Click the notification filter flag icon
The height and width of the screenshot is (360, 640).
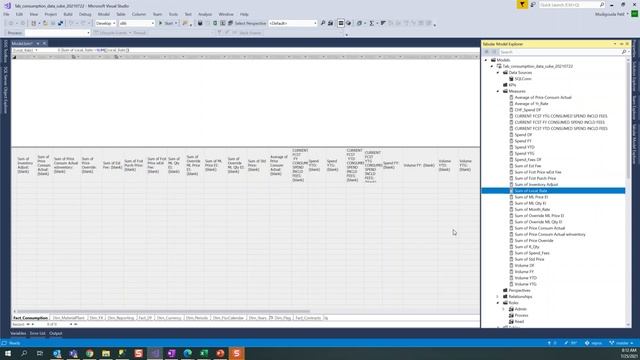(522, 4)
